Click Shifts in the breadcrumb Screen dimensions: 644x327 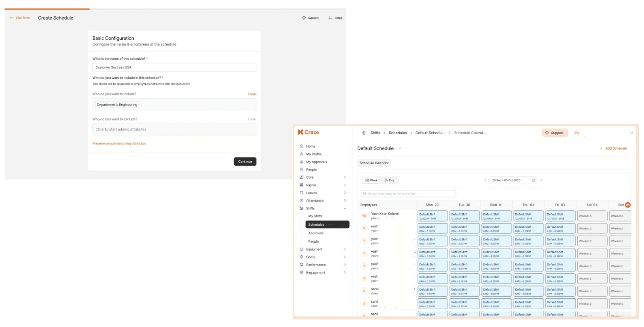[375, 133]
